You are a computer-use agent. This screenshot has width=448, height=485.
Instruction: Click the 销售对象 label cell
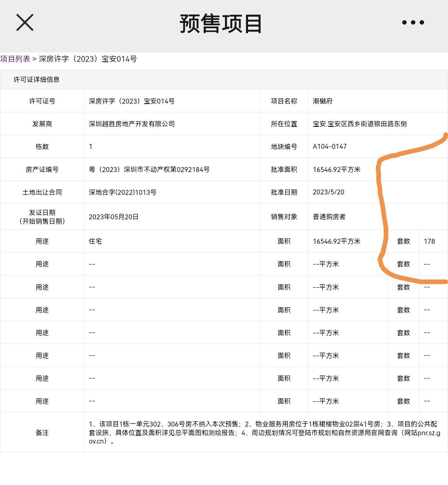tap(284, 217)
